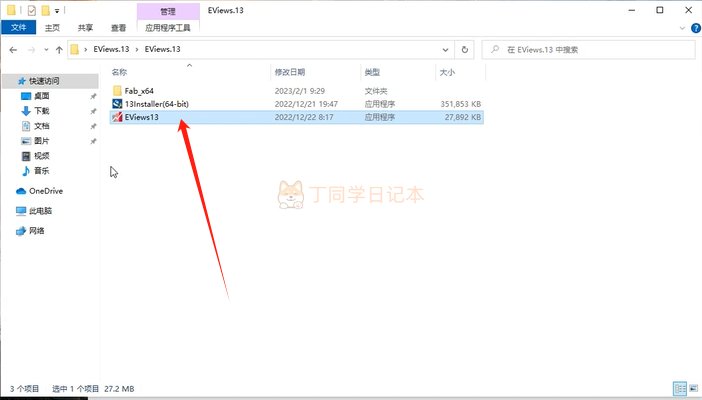Image resolution: width=702 pixels, height=400 pixels.
Task: Switch to the 主页 ribbon tab
Action: click(52, 28)
